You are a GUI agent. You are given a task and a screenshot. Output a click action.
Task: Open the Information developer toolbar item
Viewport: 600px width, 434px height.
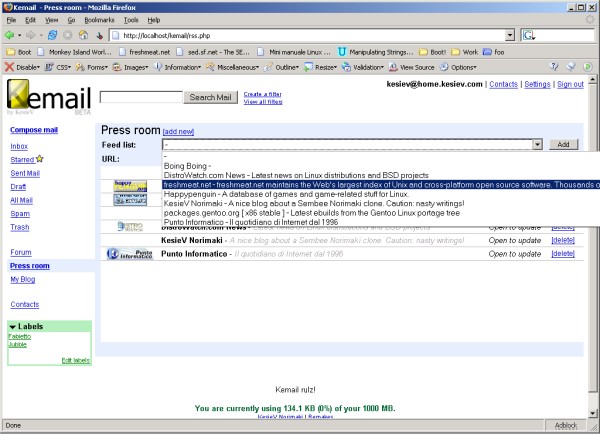click(178, 67)
